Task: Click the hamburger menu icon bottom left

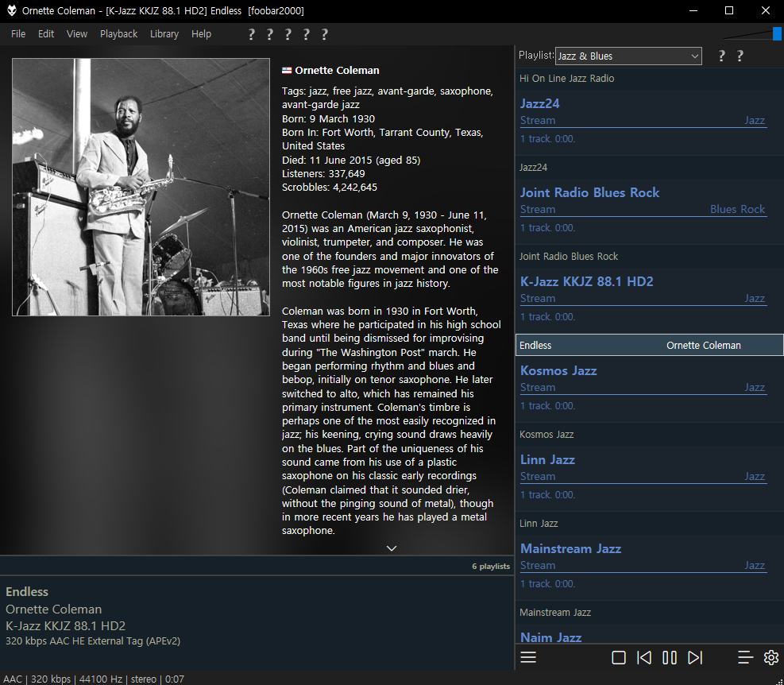Action: [527, 657]
